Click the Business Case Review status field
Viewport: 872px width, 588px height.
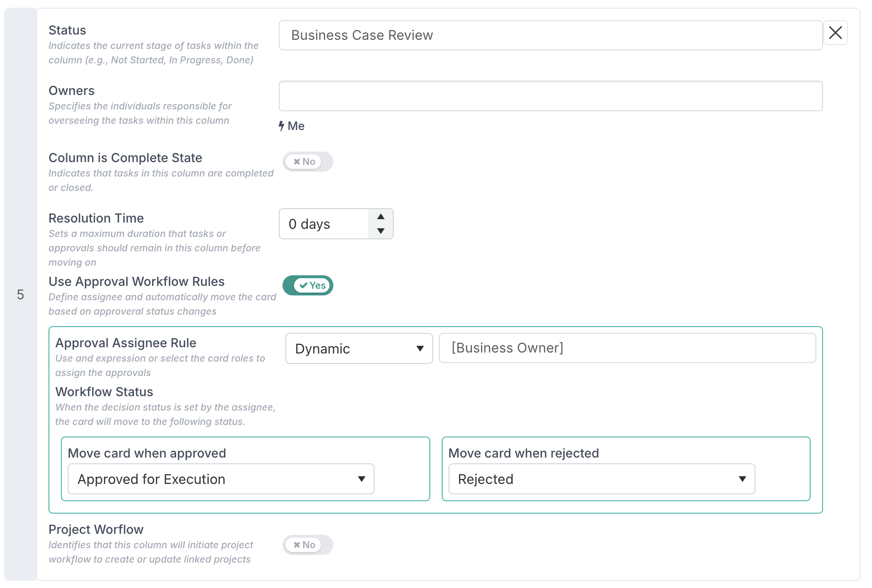[550, 35]
